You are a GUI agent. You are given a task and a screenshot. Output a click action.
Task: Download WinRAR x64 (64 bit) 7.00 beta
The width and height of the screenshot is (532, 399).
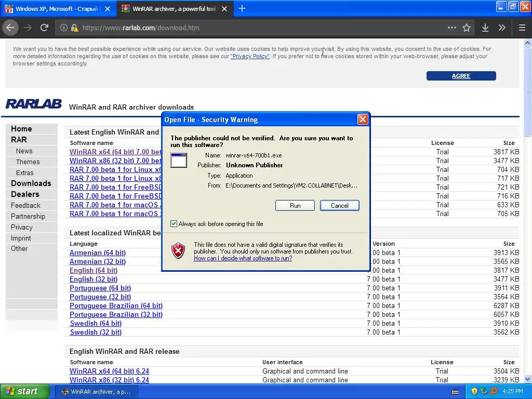tap(115, 152)
